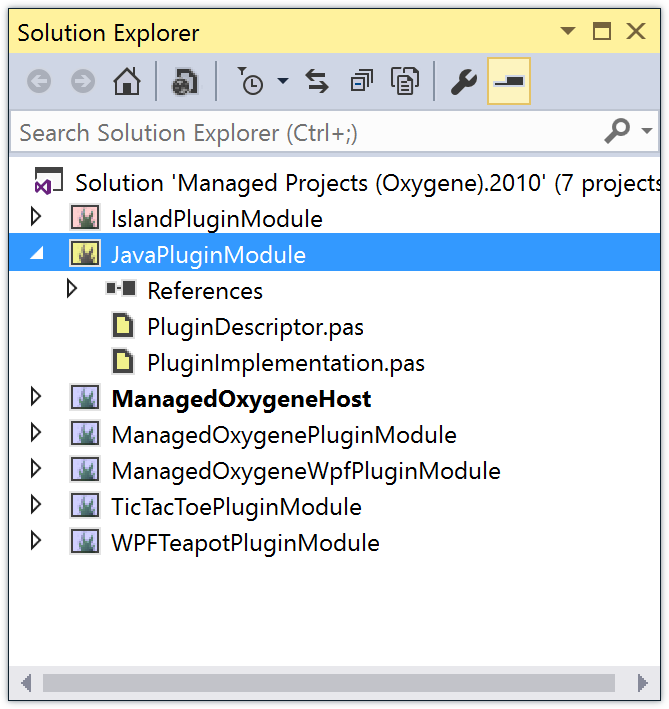Open Properties via the wrench icon
669x709 pixels.
coord(464,82)
